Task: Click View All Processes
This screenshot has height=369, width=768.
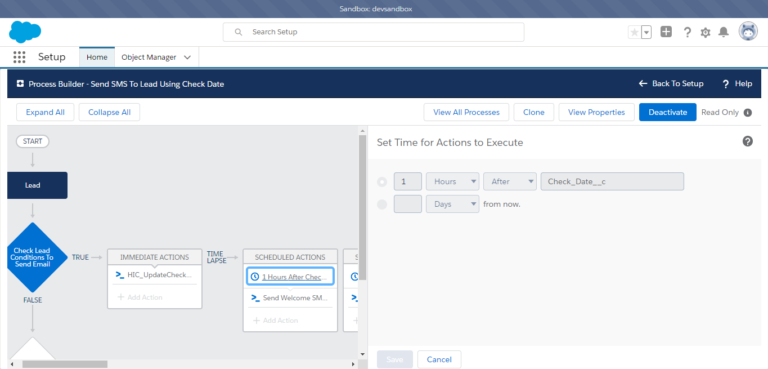Action: pyautogui.click(x=466, y=112)
